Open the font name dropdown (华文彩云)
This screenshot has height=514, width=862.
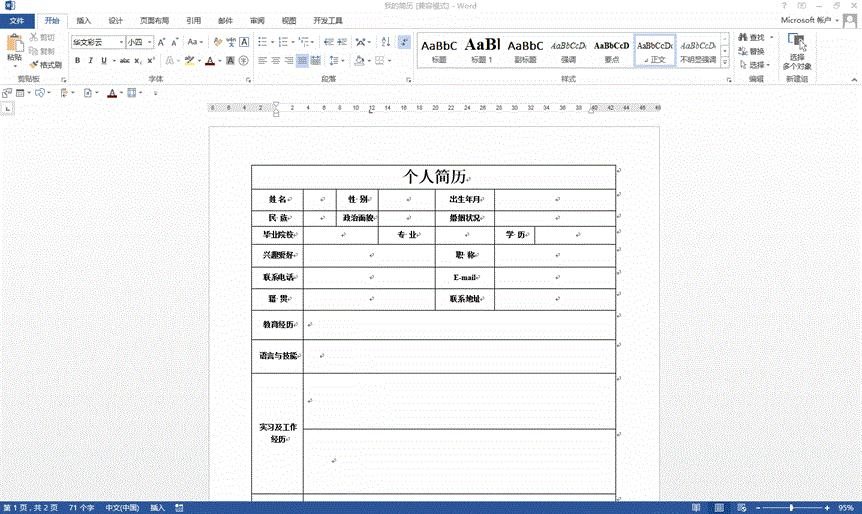pyautogui.click(x=121, y=42)
